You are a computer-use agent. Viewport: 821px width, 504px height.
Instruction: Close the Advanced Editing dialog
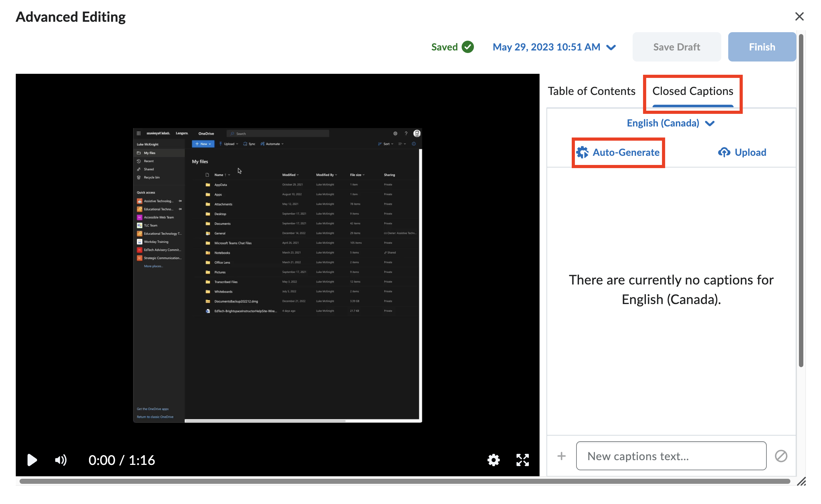pos(799,16)
